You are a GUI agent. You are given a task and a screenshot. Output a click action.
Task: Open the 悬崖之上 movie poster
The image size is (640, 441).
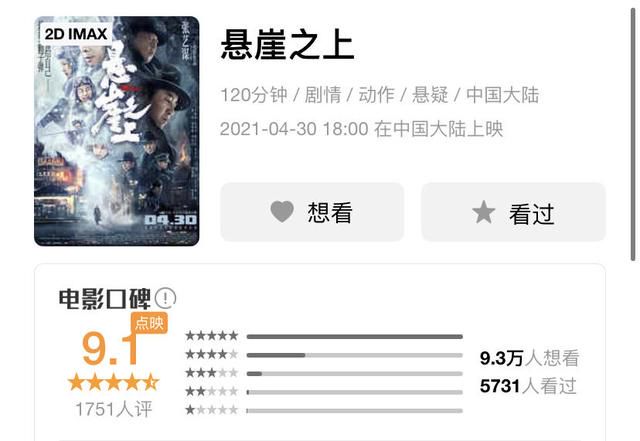tap(117, 131)
